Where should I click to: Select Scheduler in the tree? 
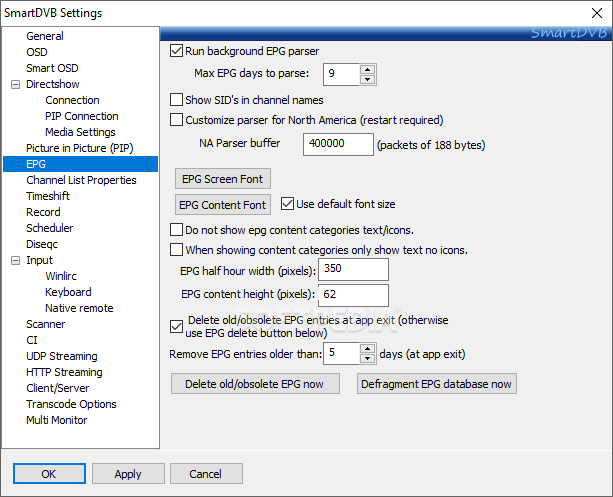[49, 228]
